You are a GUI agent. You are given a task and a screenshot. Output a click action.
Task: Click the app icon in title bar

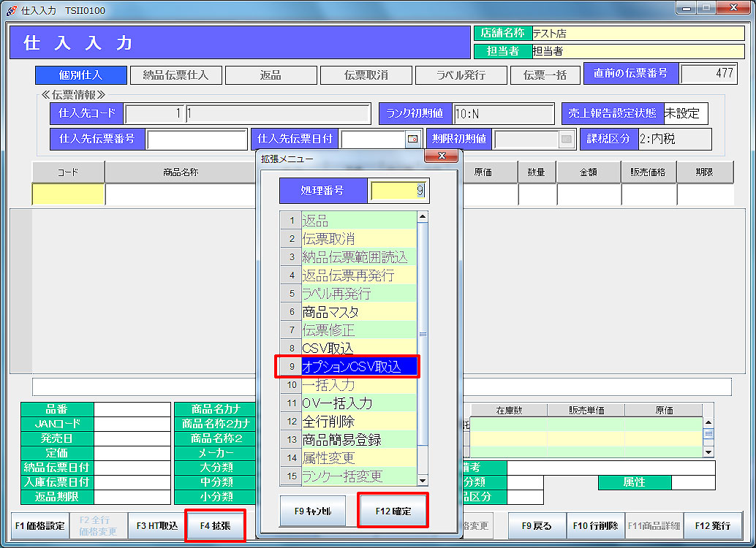12,9
